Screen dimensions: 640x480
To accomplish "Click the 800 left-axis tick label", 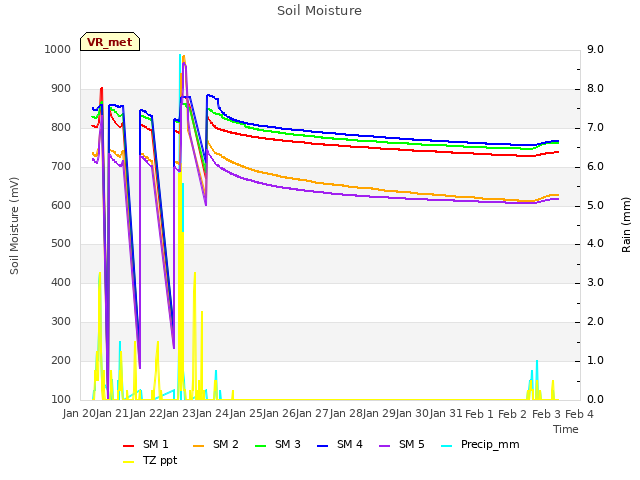I will tap(61, 127).
